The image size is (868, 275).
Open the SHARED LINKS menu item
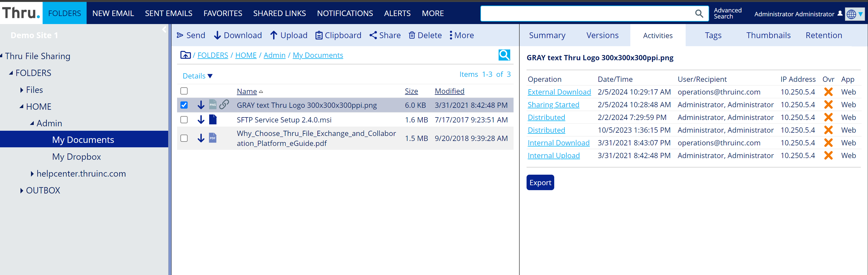coord(279,14)
